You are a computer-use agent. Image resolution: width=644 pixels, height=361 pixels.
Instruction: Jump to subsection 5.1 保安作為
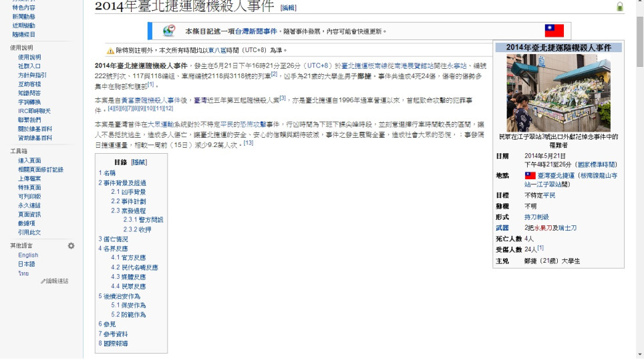coord(128,306)
